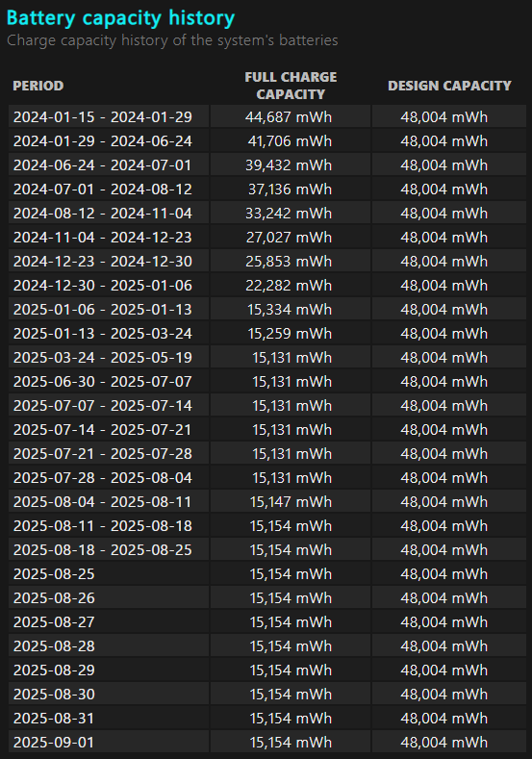The width and height of the screenshot is (532, 759).
Task: Click the 27,027 mWh capacity value
Action: 289,238
